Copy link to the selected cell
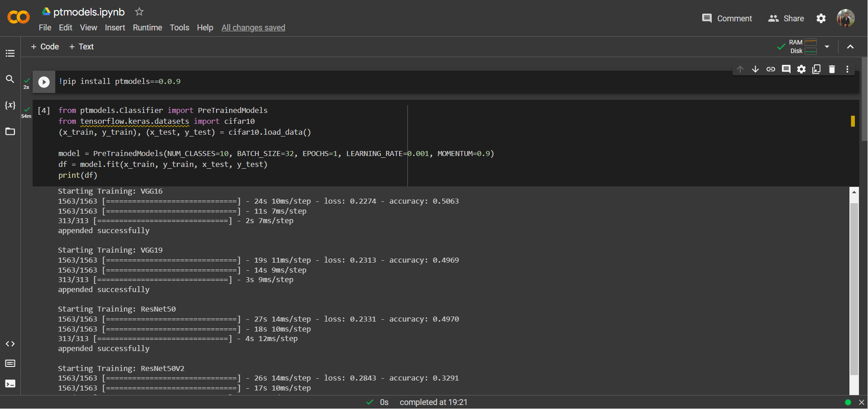The image size is (868, 410). coord(771,69)
